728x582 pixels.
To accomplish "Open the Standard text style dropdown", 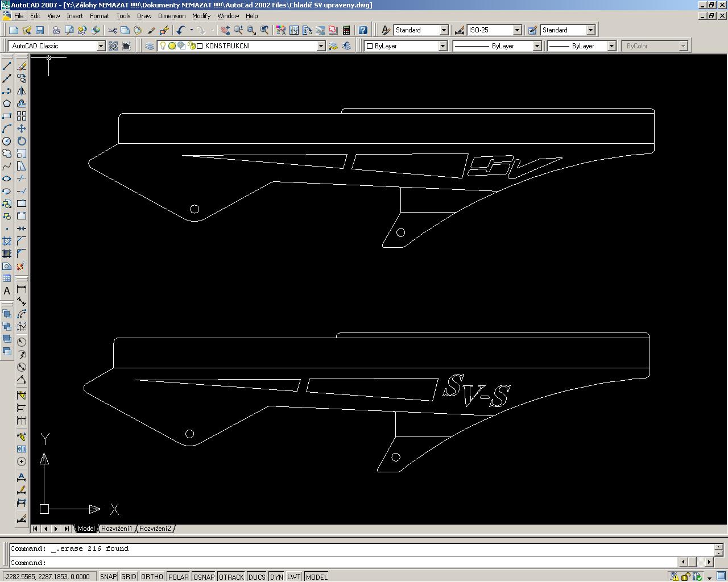I will 444,30.
